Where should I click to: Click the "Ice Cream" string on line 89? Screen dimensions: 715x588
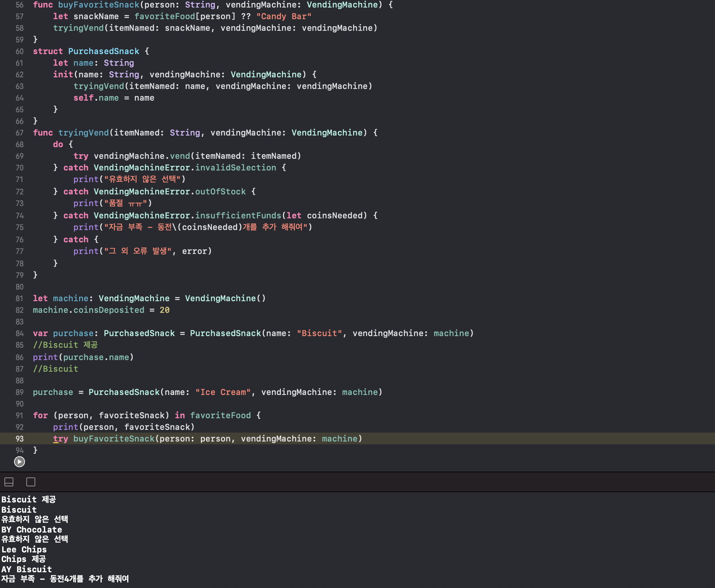tap(223, 392)
